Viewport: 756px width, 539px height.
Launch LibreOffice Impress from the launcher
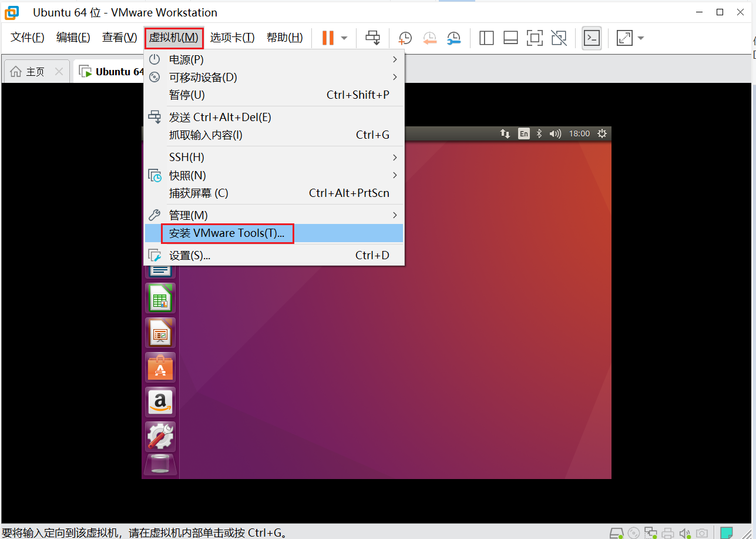[x=160, y=333]
